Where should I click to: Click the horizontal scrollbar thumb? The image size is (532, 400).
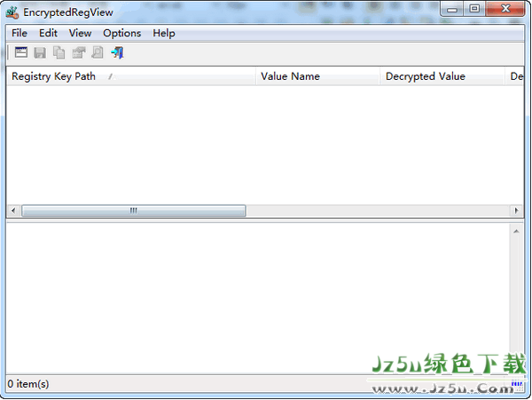coord(134,211)
